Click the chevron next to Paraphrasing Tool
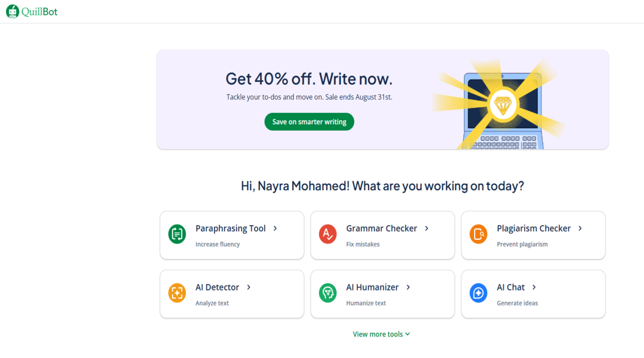Screen dimensions: 644x358 pos(275,228)
